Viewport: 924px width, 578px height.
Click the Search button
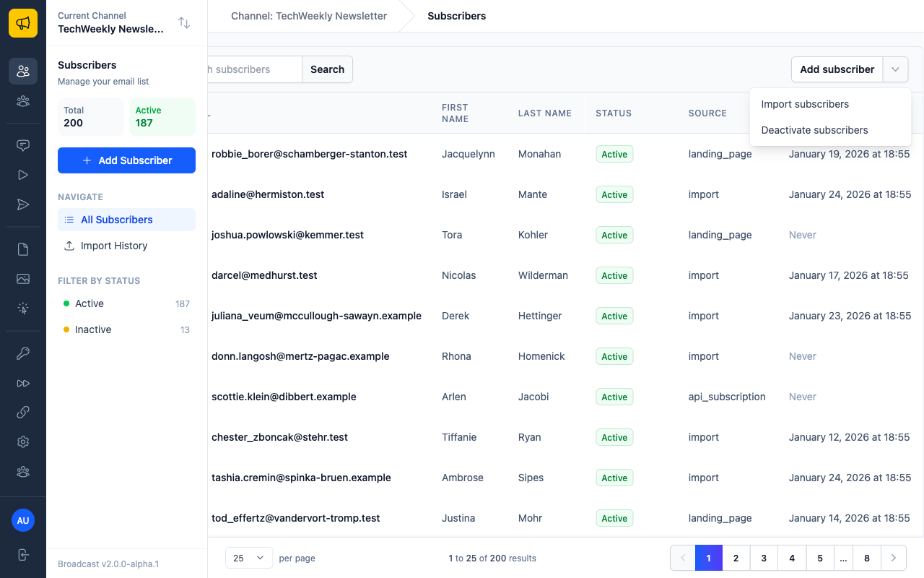(x=327, y=69)
